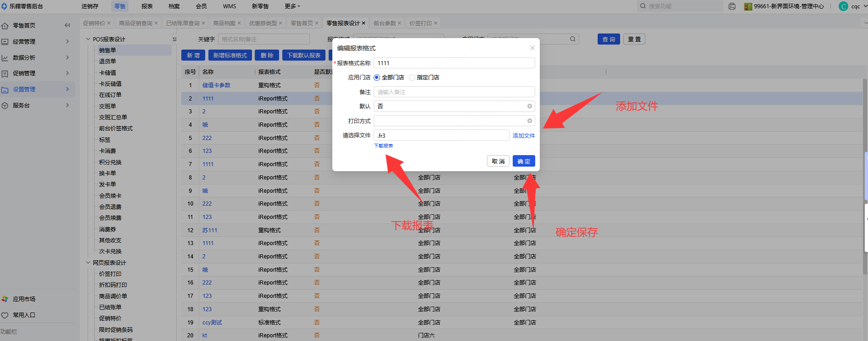This screenshot has height=341, width=868.
Task: Click the 查询 button
Action: pyautogui.click(x=609, y=39)
